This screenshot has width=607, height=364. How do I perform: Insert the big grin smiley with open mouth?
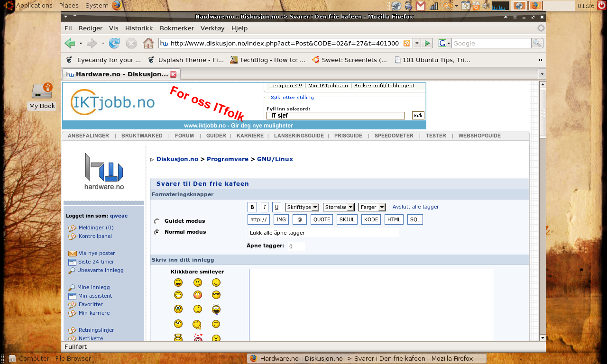pos(178,282)
